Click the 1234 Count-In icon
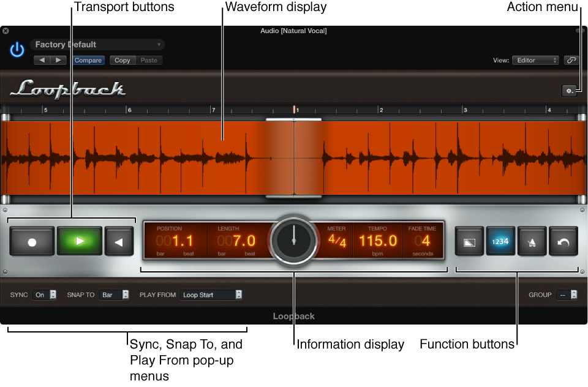The width and height of the screenshot is (588, 387). 500,241
